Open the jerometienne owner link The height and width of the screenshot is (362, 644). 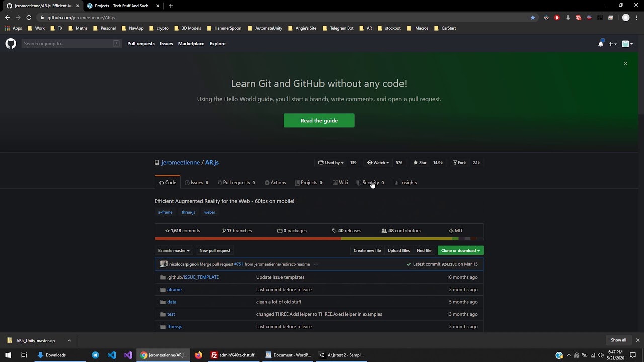181,163
